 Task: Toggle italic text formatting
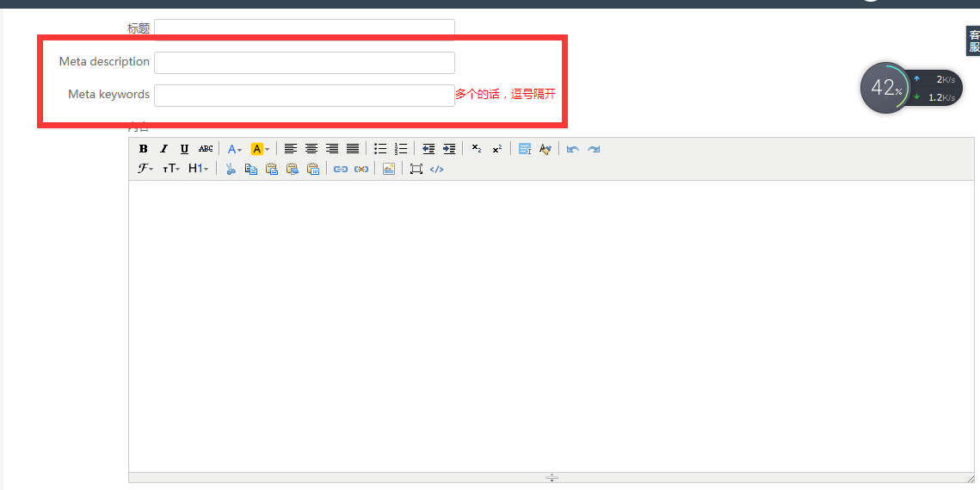click(163, 149)
